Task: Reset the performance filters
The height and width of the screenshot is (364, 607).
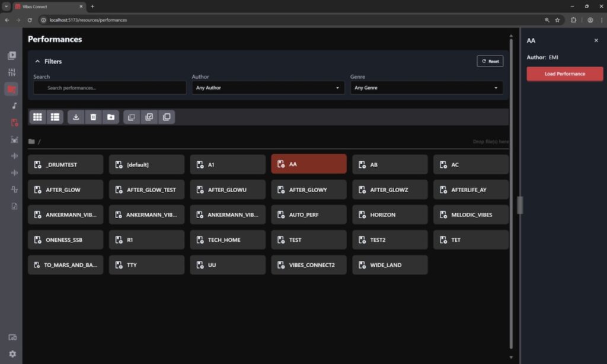Action: click(x=490, y=61)
